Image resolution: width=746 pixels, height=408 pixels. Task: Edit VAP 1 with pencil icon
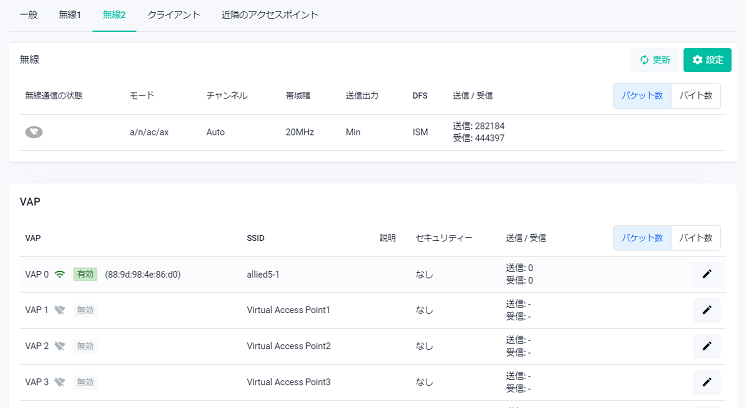[x=707, y=310]
